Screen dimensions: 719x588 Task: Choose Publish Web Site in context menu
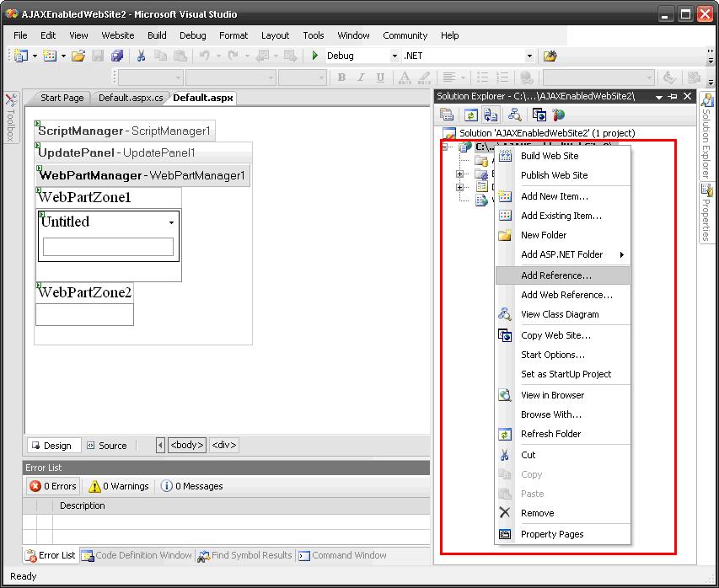pos(562,175)
